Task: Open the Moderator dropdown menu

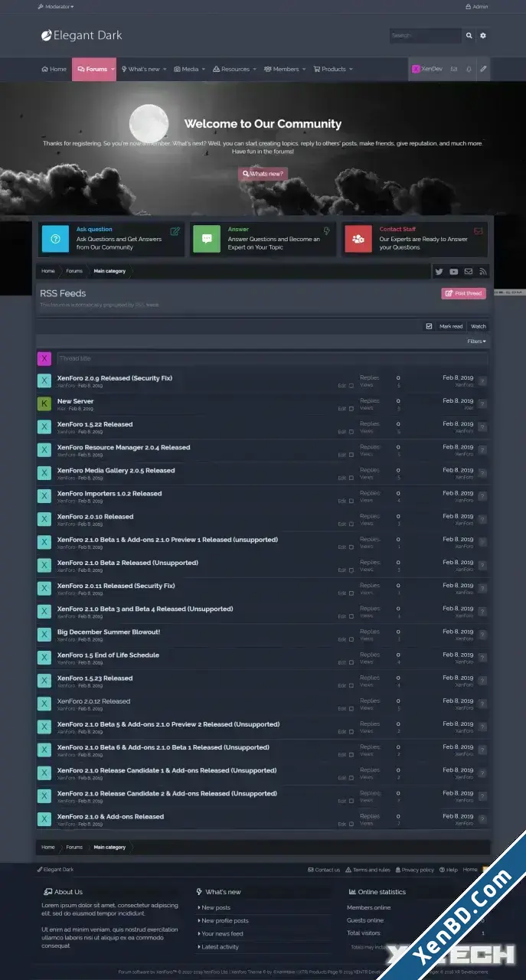Action: 56,6
